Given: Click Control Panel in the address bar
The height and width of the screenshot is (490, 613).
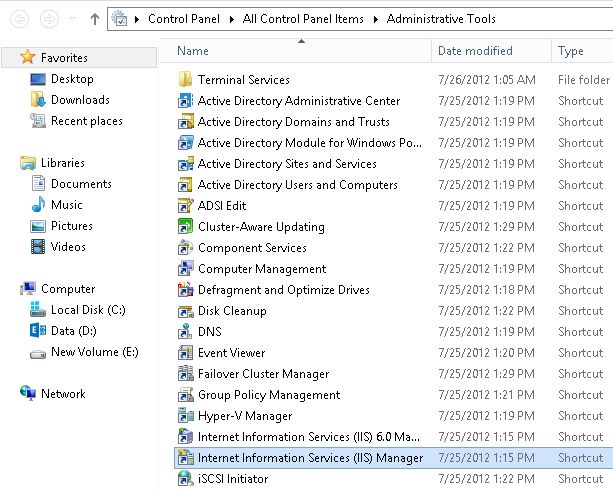Looking at the screenshot, I should 184,19.
